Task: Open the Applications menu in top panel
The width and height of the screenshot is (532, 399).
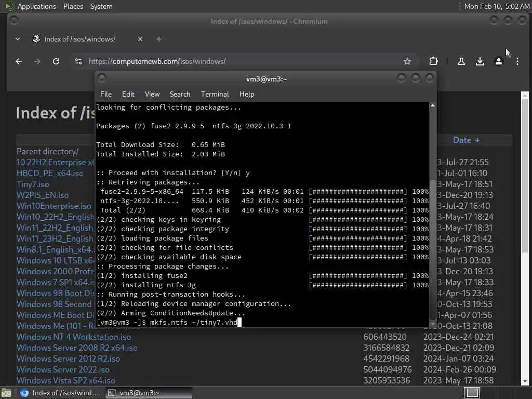Action: tap(37, 6)
